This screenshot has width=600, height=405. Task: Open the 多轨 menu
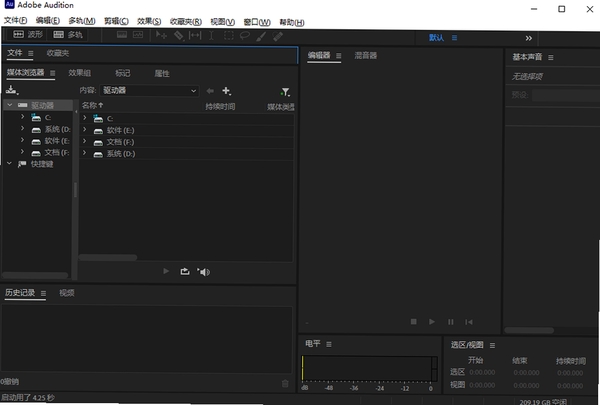pos(82,21)
